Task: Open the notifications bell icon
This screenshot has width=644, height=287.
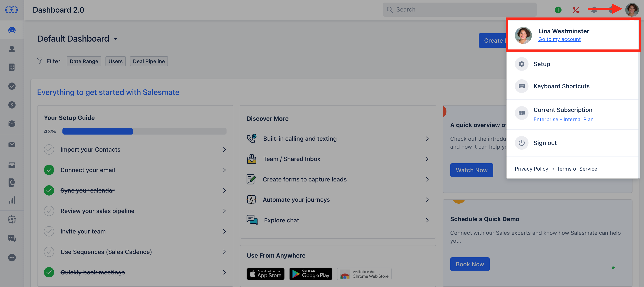Action: [x=594, y=10]
